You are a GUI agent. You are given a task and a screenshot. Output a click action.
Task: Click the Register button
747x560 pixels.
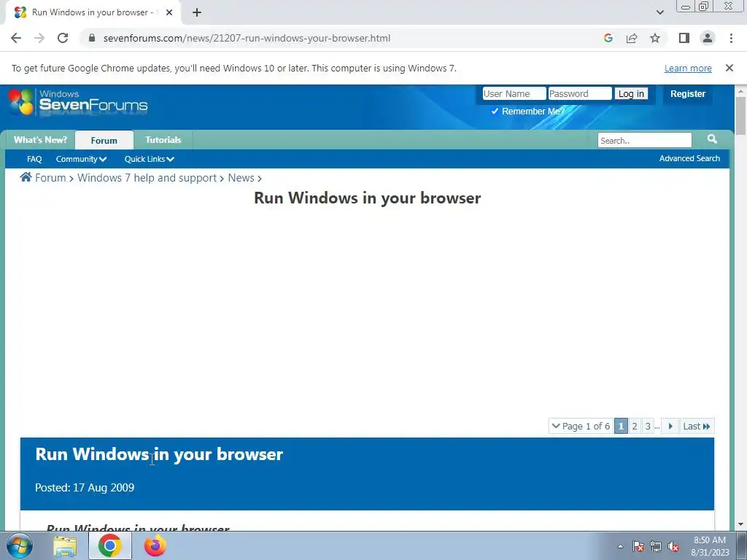687,94
